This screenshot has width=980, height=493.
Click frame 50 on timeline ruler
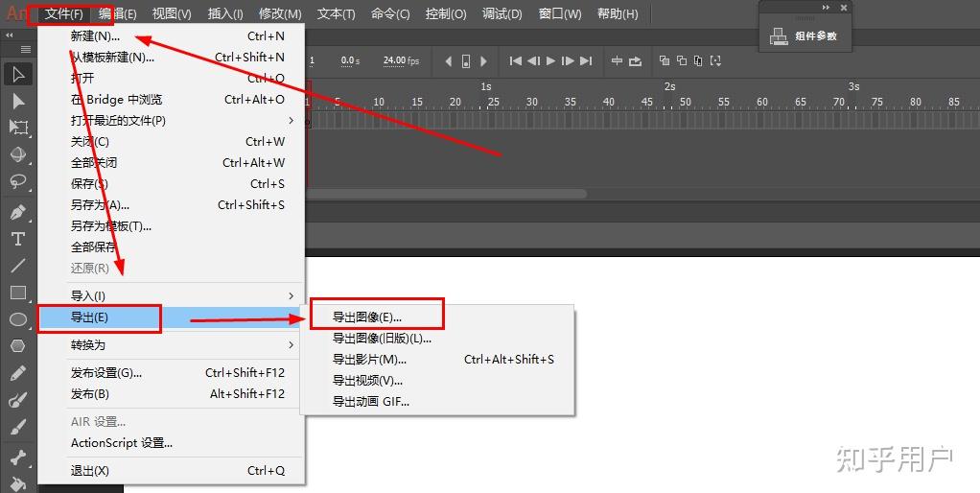(x=685, y=102)
